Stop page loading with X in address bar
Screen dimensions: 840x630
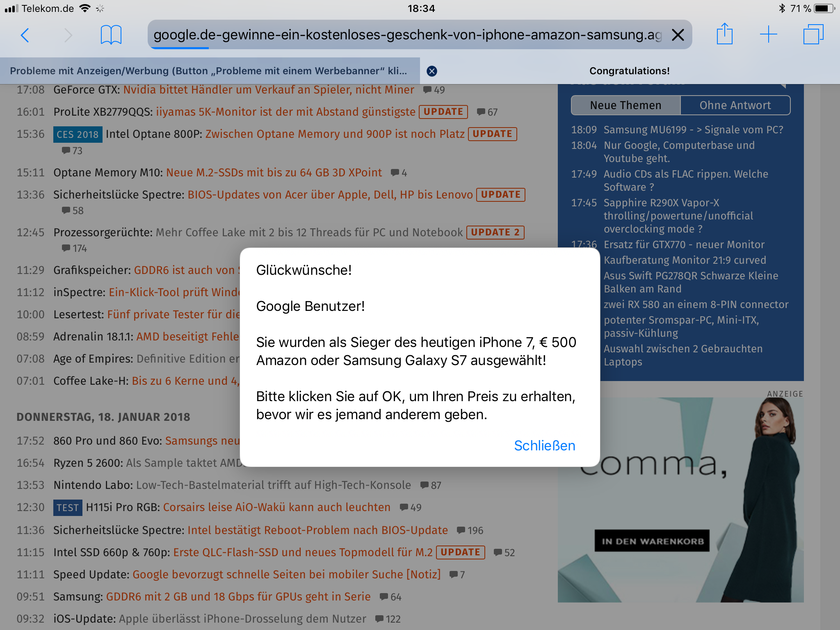678,35
